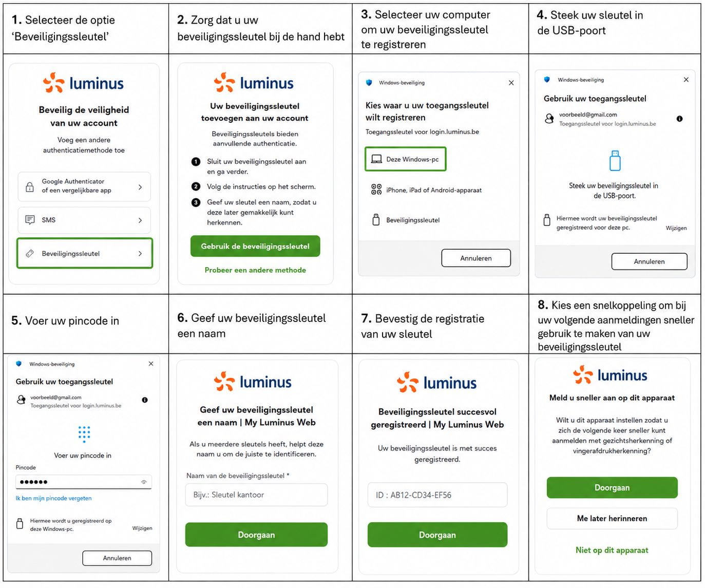Click 'Gebruik de beveiligingssleutel' green button
The height and width of the screenshot is (588, 705).
point(255,246)
